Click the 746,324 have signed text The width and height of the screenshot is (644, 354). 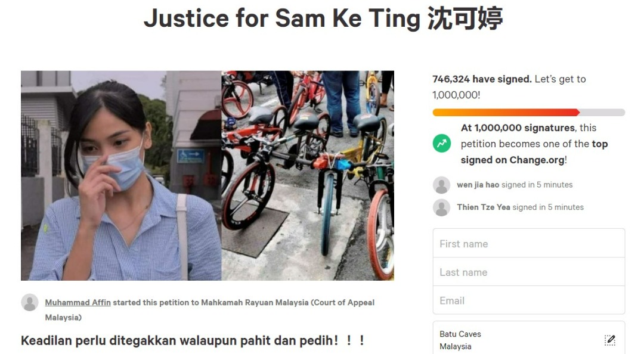tap(482, 79)
